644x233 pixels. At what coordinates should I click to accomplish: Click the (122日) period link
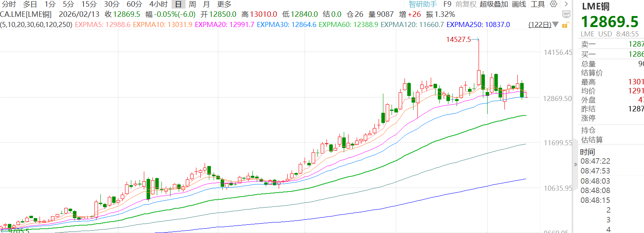point(540,25)
